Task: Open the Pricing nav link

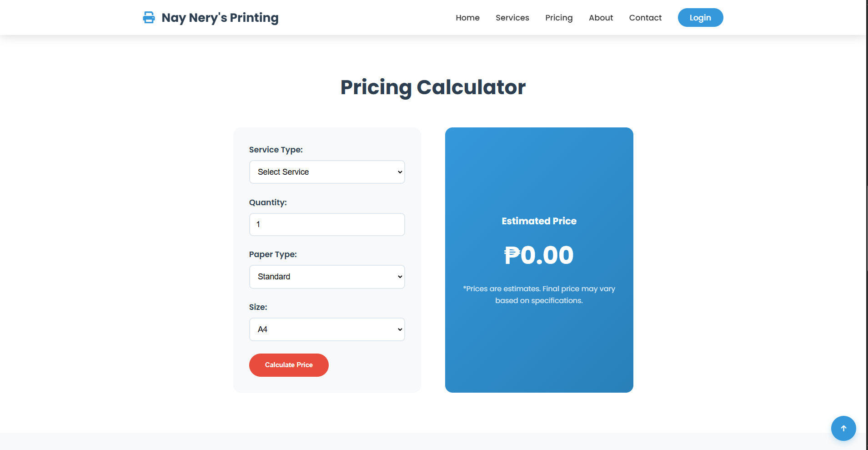Action: pyautogui.click(x=559, y=18)
